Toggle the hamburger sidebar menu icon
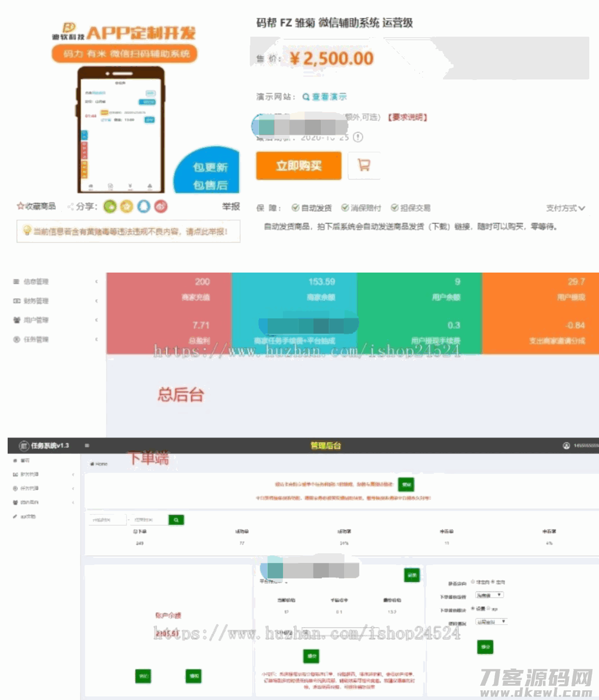 [87, 446]
